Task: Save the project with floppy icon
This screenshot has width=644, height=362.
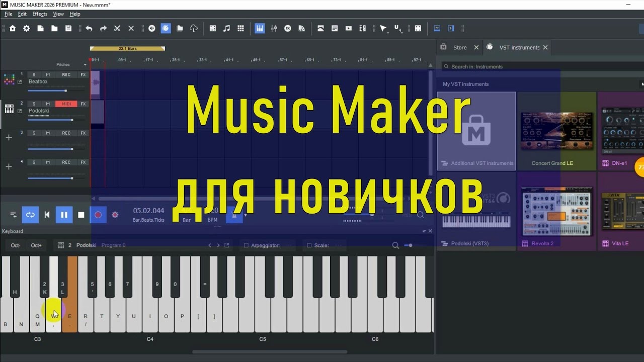Action: [x=68, y=29]
